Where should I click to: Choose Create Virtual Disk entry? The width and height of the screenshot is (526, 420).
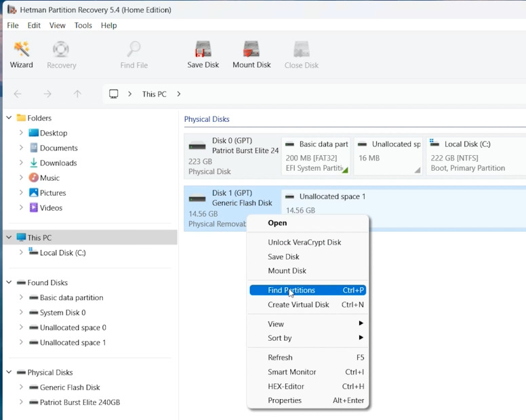coord(308,305)
